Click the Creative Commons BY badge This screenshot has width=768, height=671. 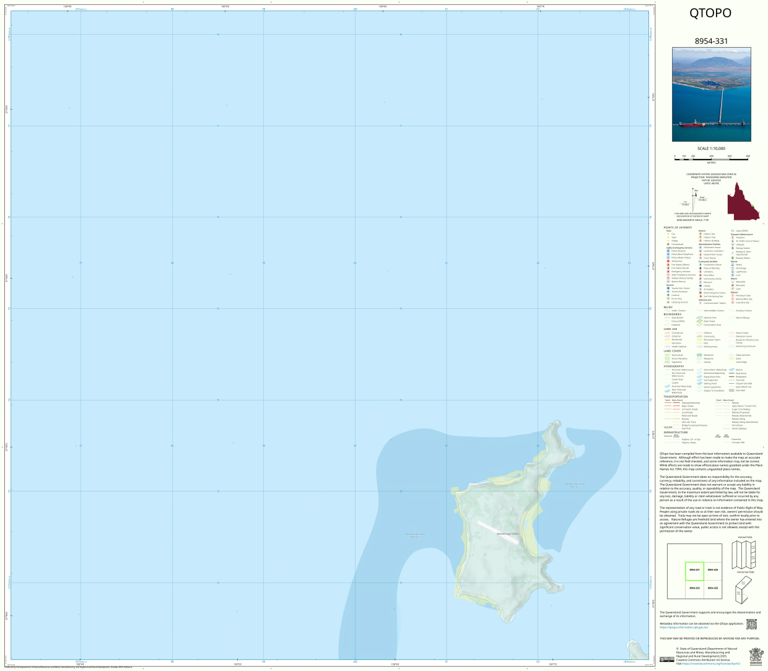tap(667, 660)
